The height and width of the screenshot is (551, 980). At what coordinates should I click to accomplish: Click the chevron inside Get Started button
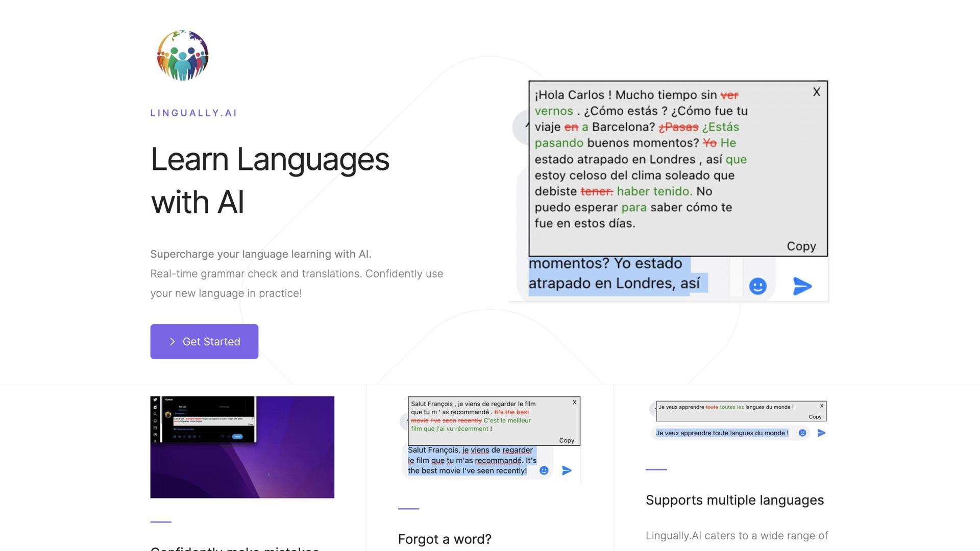pyautogui.click(x=172, y=342)
